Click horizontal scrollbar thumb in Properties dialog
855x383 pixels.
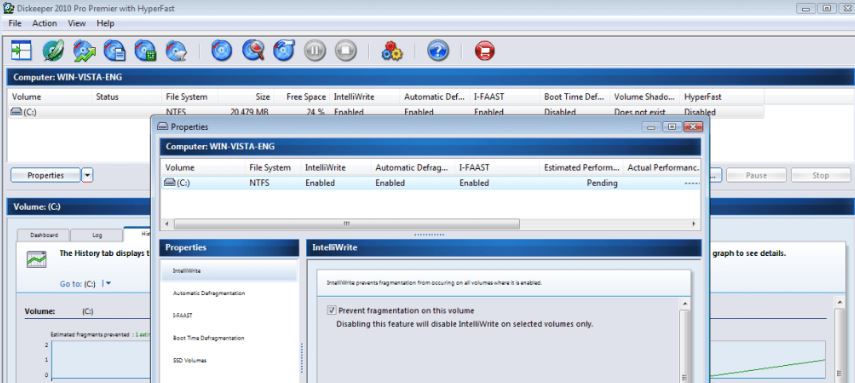click(346, 224)
